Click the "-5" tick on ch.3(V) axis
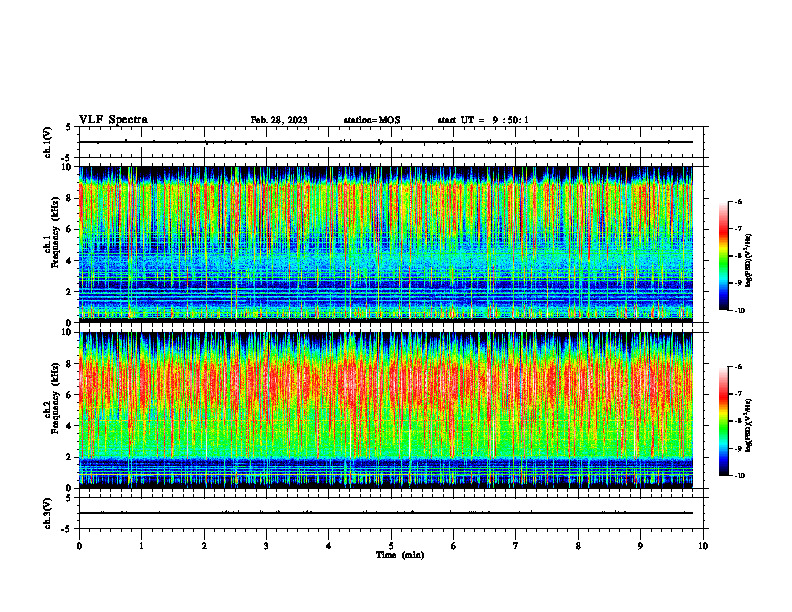792x612 pixels. point(66,529)
